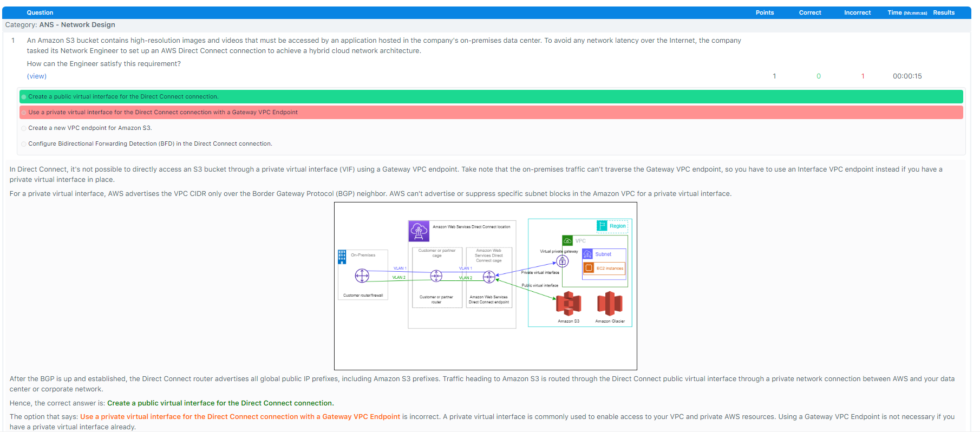The image size is (980, 432).
Task: Click the 'Public virtual interface' diagram label
Action: (540, 285)
